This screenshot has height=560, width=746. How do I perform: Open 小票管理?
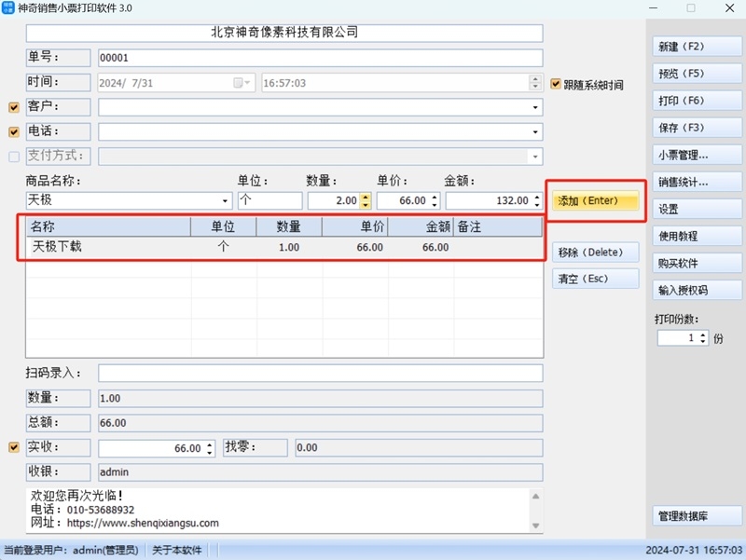pos(697,155)
